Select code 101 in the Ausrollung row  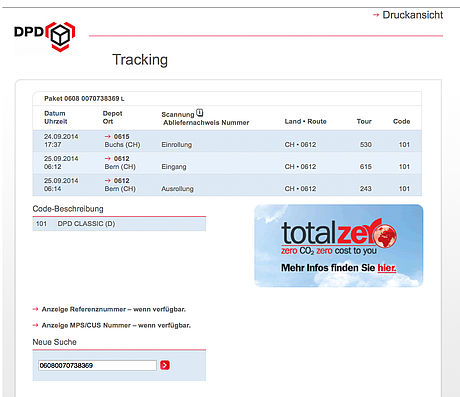click(x=404, y=189)
